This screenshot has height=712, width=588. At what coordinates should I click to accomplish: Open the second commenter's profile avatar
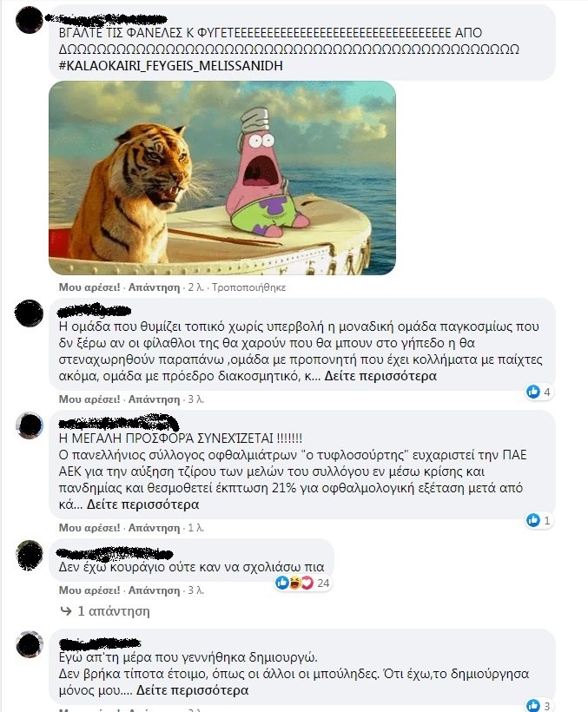point(29,313)
